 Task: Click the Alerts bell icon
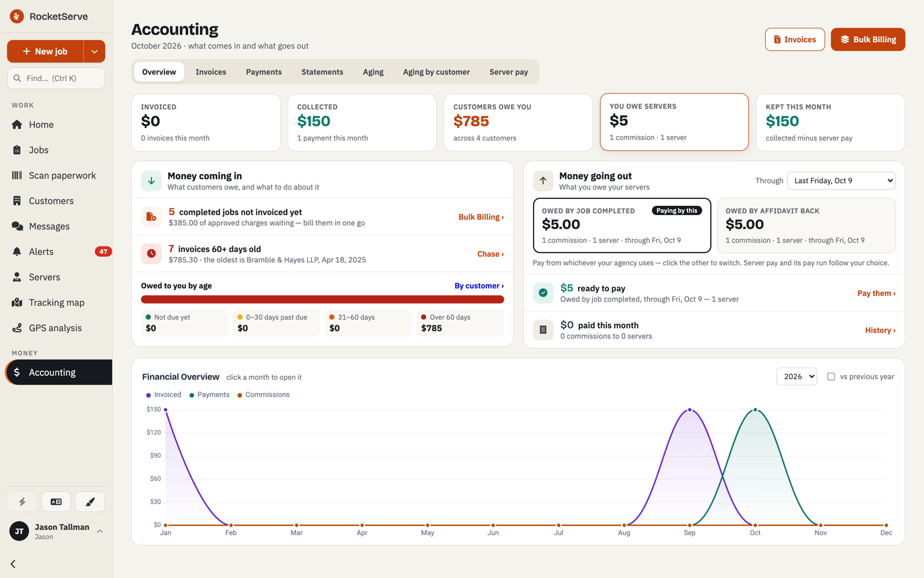(x=17, y=251)
